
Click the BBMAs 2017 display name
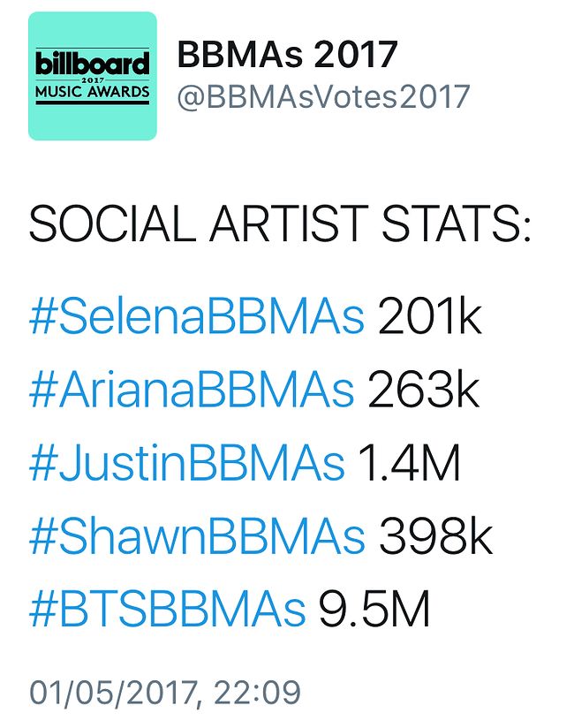click(287, 56)
